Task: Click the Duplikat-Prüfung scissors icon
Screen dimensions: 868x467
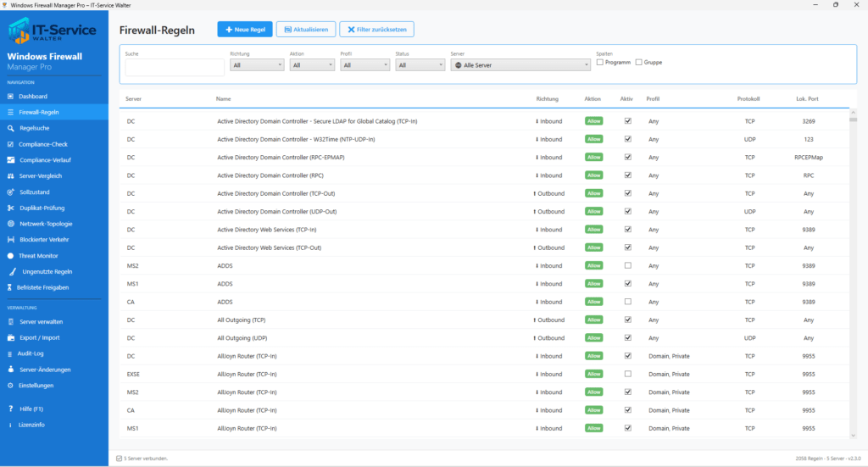Action: (10, 208)
